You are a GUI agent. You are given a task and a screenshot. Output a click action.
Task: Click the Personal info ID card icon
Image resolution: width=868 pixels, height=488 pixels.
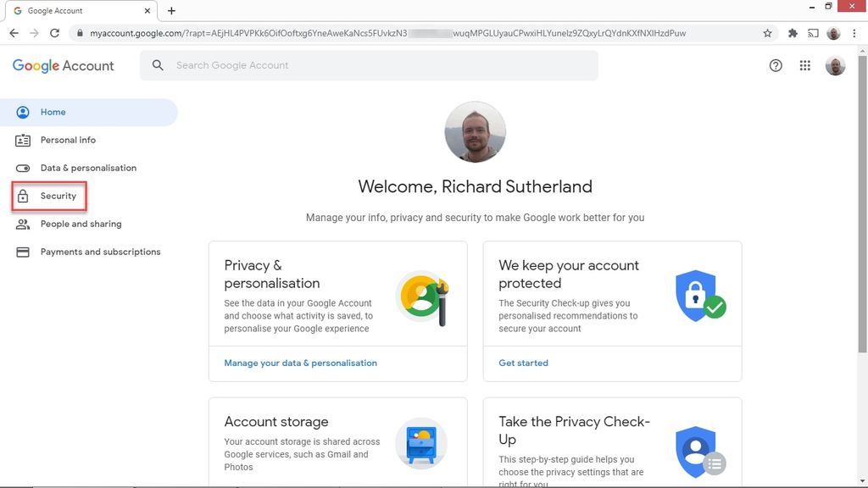[22, 140]
